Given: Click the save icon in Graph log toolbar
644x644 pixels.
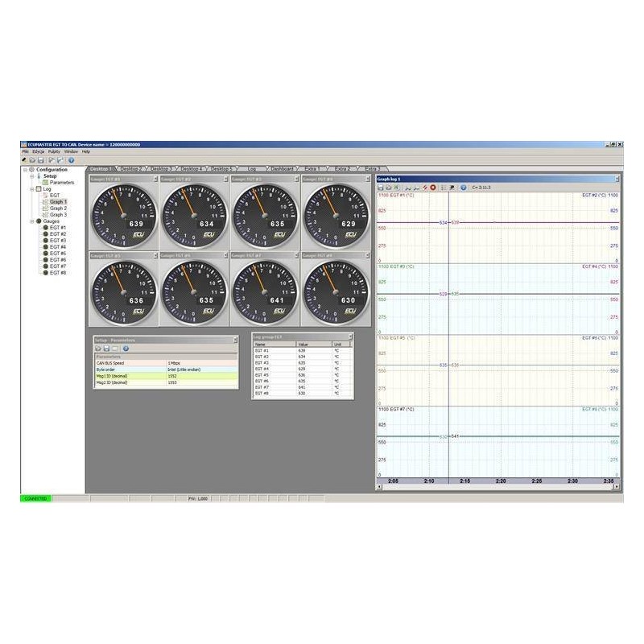Looking at the screenshot, I should (x=381, y=187).
